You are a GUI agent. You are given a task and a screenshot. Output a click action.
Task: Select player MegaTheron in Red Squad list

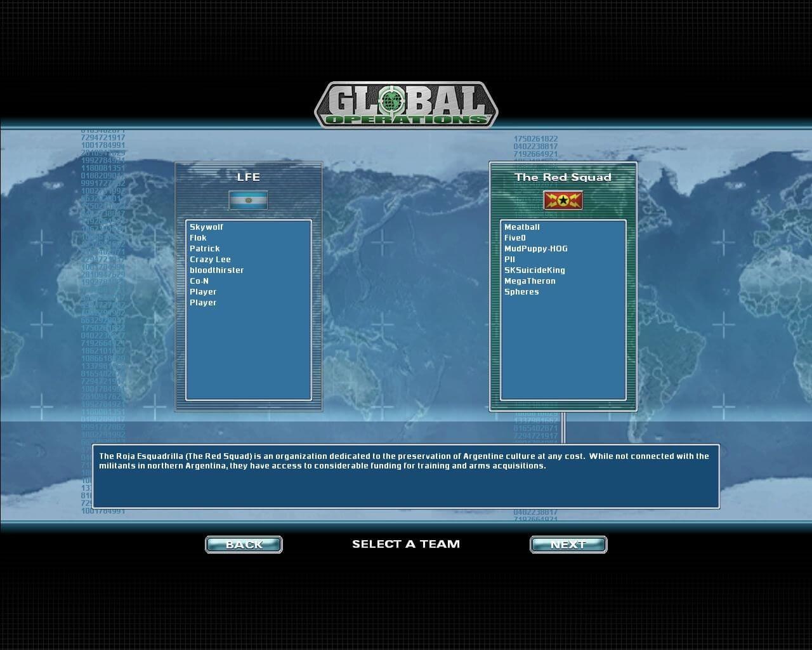coord(530,281)
